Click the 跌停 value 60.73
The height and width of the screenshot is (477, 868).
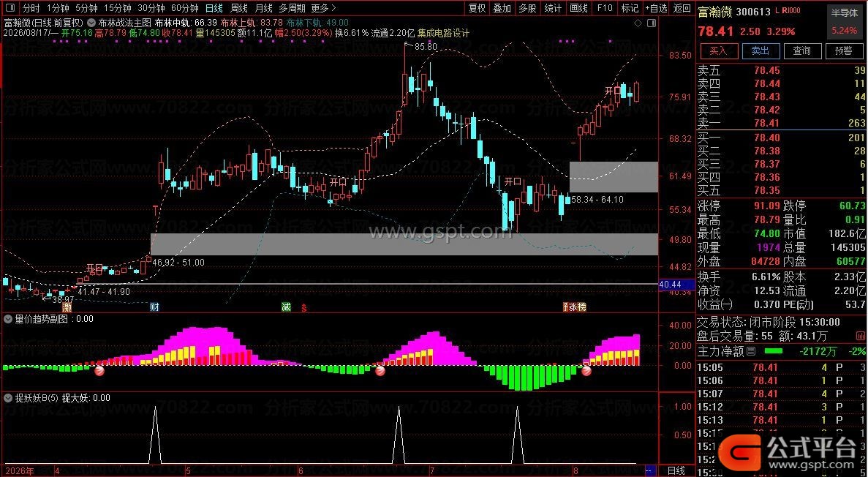coord(852,206)
